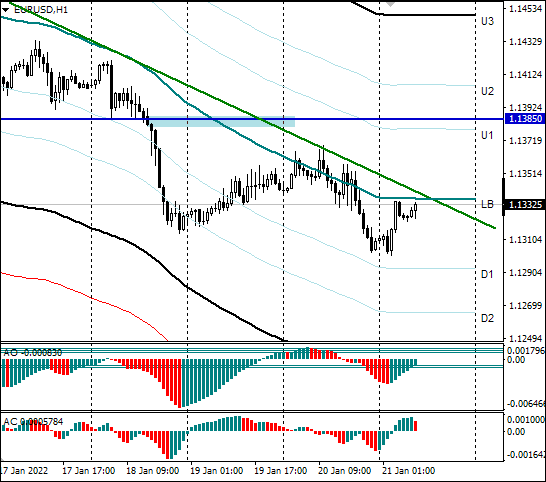Click the AO scale value 0.001796
The height and width of the screenshot is (482, 546).
(x=526, y=350)
